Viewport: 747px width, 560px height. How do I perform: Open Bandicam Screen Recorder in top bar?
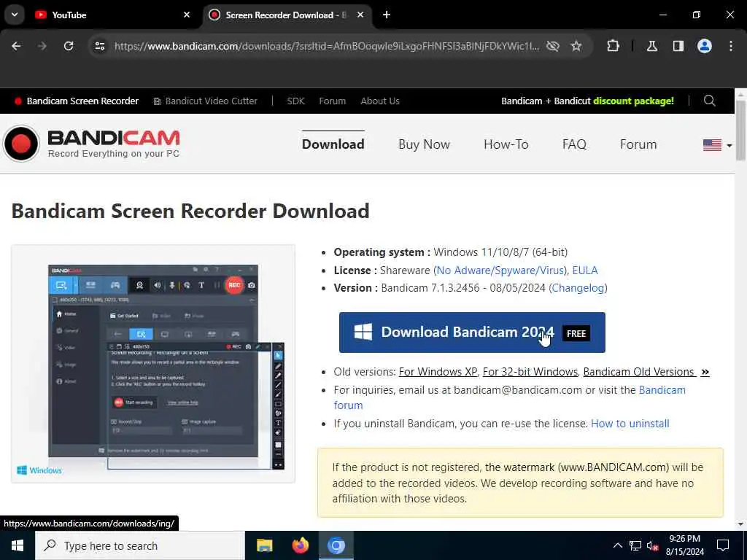pos(77,101)
